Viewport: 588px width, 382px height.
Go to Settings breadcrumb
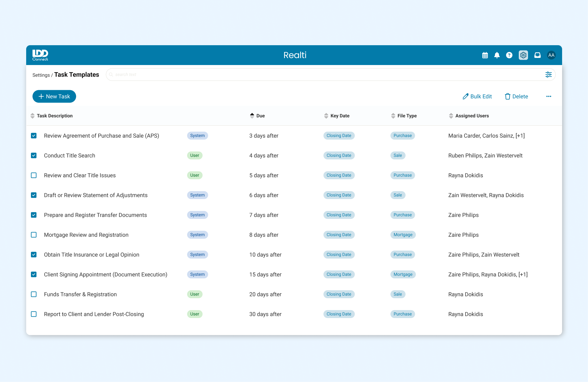[41, 75]
